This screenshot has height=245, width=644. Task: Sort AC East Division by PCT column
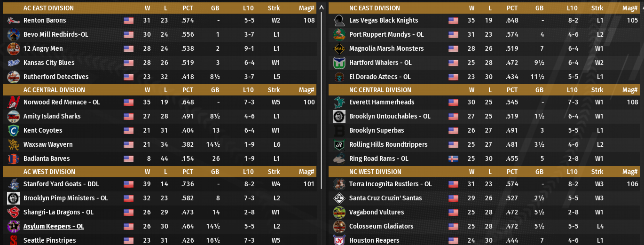188,8
